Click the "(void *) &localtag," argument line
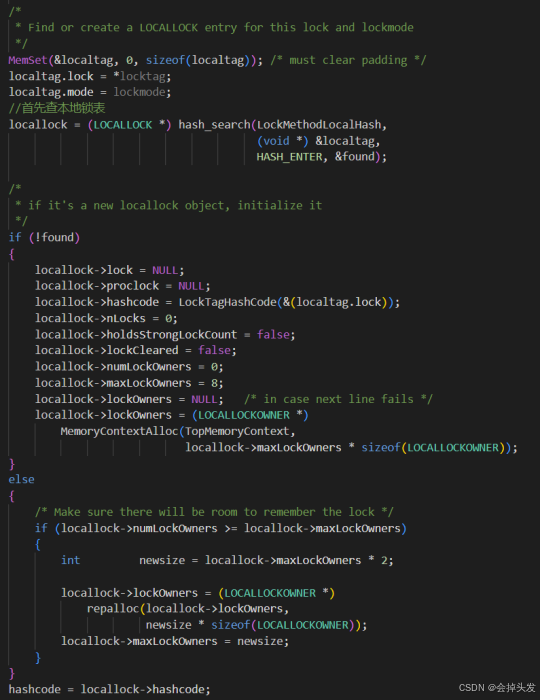 [x=318, y=141]
